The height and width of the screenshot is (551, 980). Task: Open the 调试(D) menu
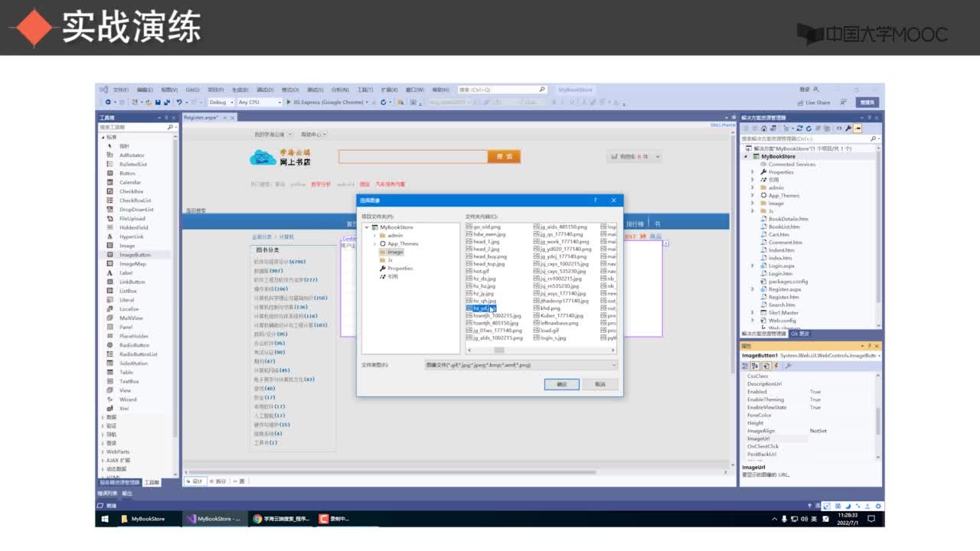tap(265, 90)
